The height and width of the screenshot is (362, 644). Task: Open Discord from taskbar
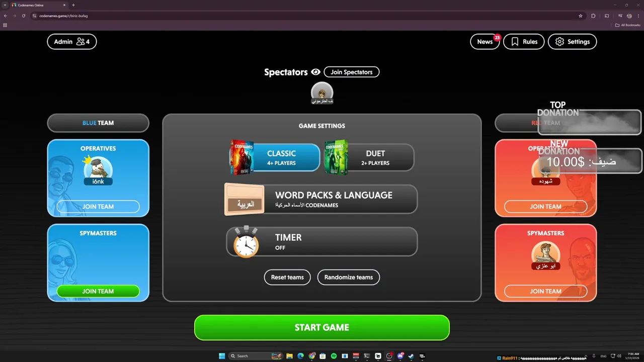pyautogui.click(x=400, y=356)
